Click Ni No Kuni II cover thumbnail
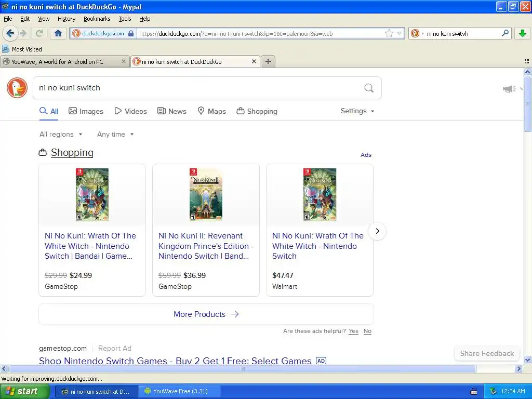 point(206,195)
